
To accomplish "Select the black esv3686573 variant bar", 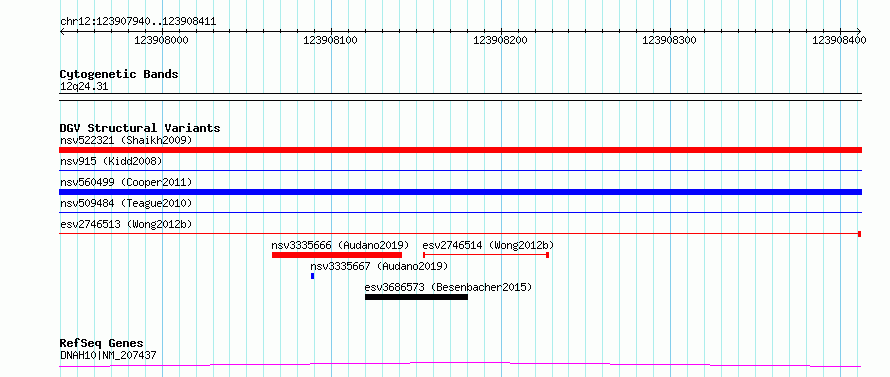I will pyautogui.click(x=416, y=297).
